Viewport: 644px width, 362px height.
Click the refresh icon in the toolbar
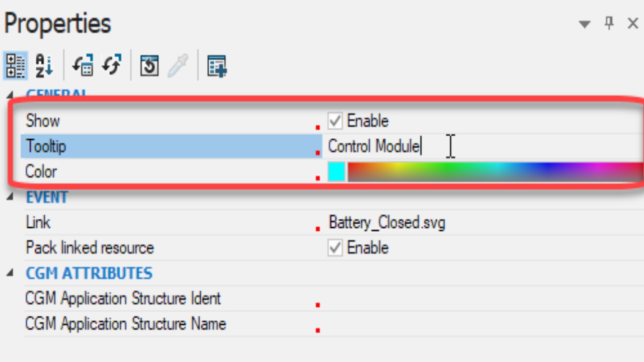111,65
